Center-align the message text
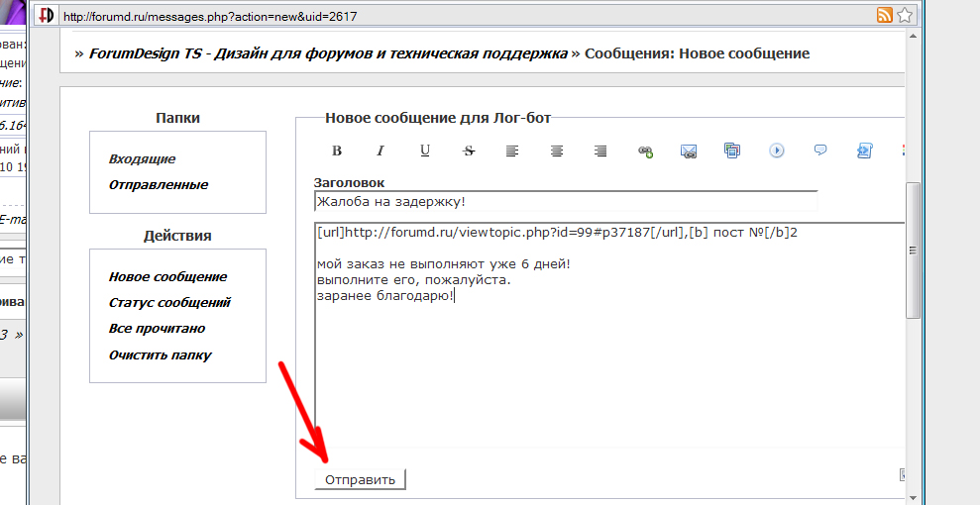Image resolution: width=980 pixels, height=505 pixels. coord(557,151)
